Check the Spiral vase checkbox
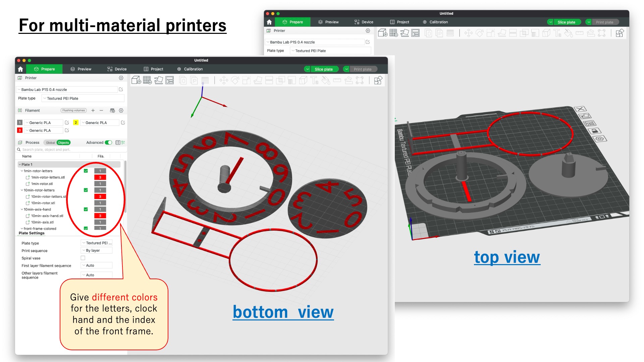The image size is (644, 362). pyautogui.click(x=83, y=258)
